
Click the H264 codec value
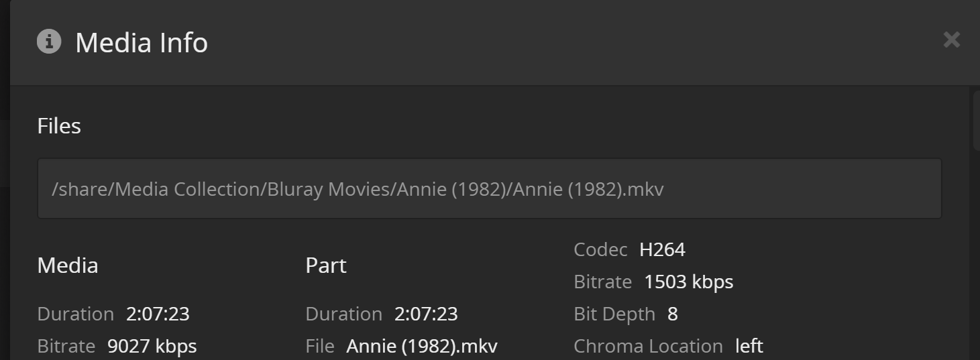[x=662, y=249]
